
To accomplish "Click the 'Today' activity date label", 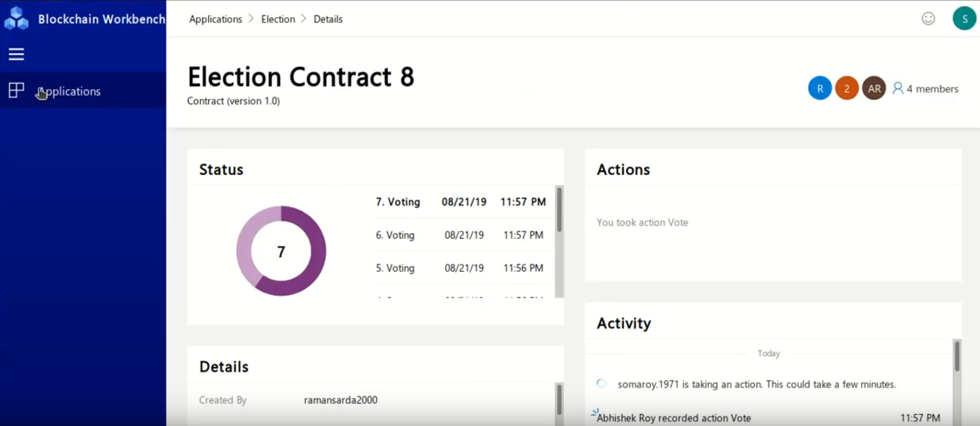I will pyautogui.click(x=768, y=353).
